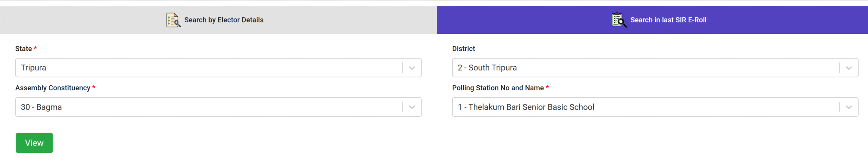This screenshot has width=868, height=164.
Task: Click the State field label
Action: [23, 49]
